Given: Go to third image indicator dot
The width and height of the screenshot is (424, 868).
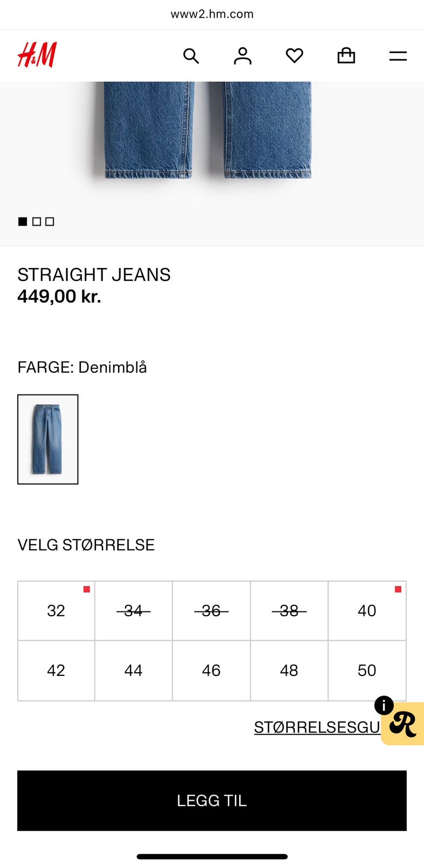Looking at the screenshot, I should [x=50, y=221].
